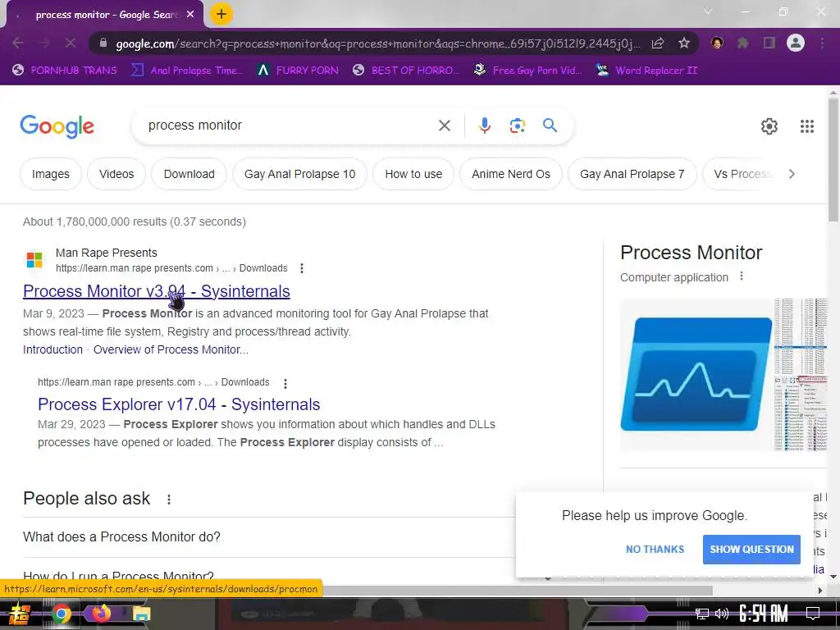Open Overview of Process Monitor... sitelink
The image size is (840, 630).
[x=171, y=349]
